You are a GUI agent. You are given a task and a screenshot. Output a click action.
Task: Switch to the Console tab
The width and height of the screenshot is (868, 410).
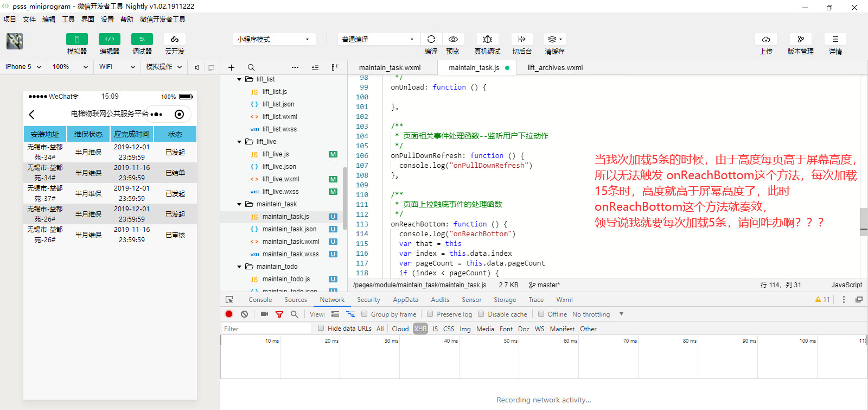coord(260,300)
